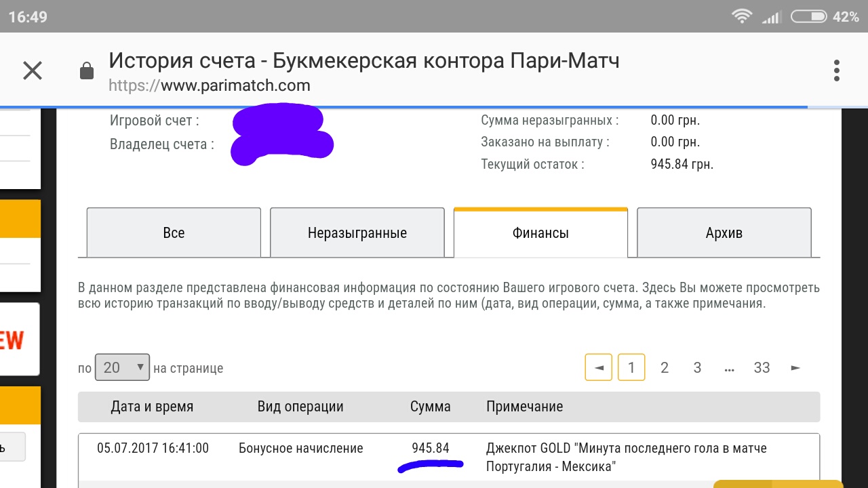Switch to the Неразыгранные tab
Image resolution: width=868 pixels, height=488 pixels.
tap(357, 233)
